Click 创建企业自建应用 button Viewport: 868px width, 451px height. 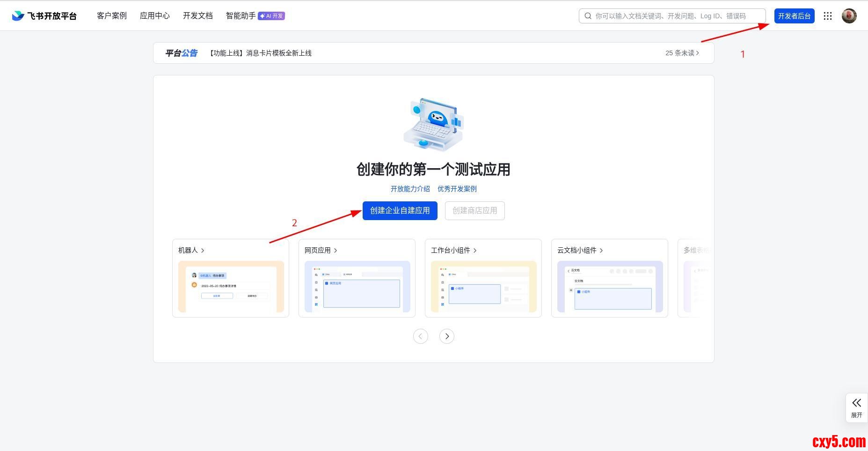click(x=400, y=211)
